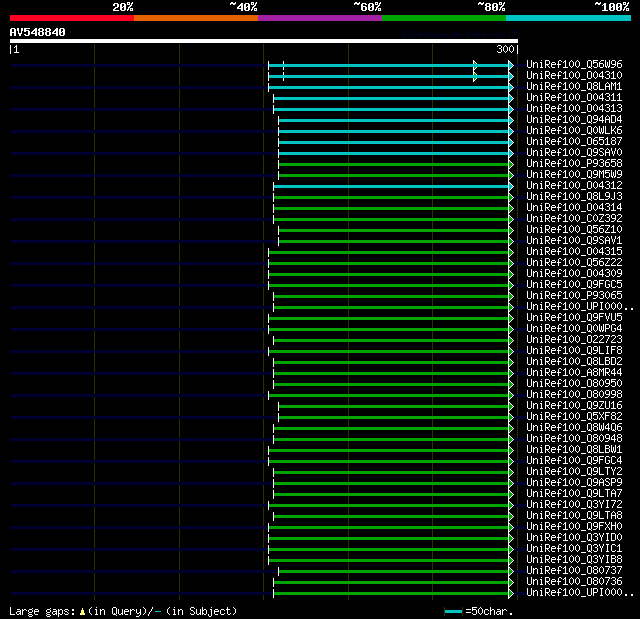Open hit UniRef100_O04313
Image resolution: width=640 pixels, height=619 pixels.
coord(574,109)
